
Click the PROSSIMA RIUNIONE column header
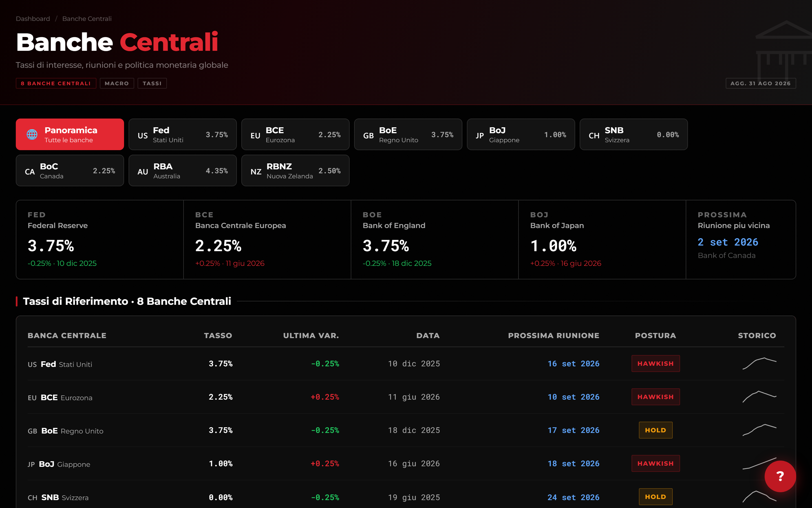coord(554,335)
